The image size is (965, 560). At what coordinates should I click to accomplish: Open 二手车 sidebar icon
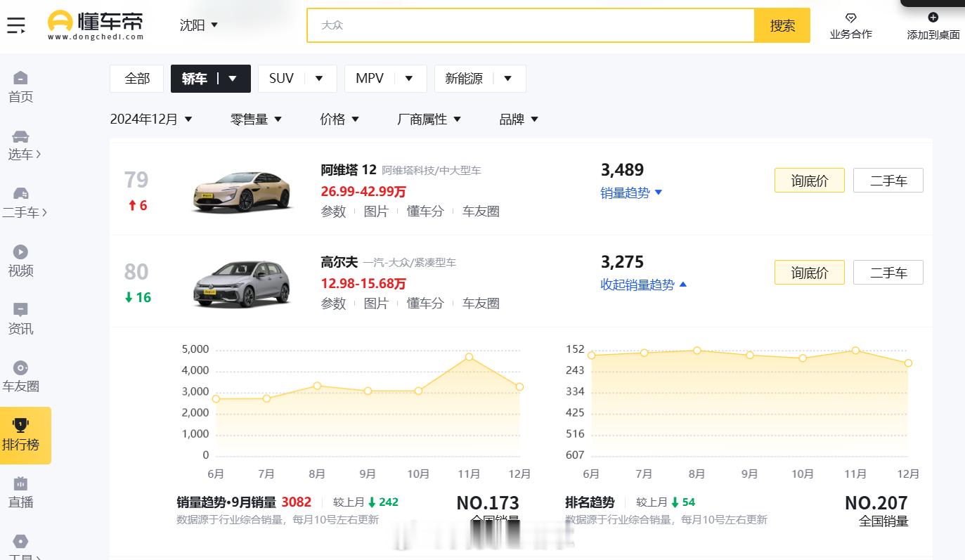pyautogui.click(x=20, y=194)
